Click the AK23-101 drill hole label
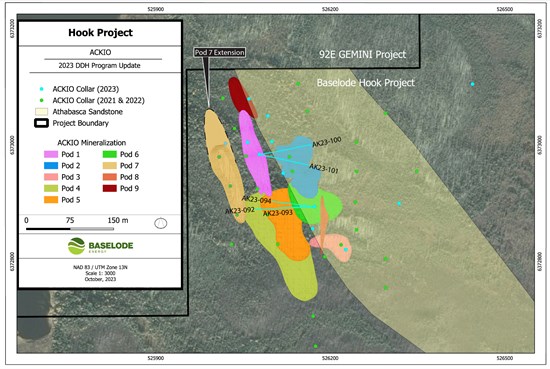Screen dimensions: 550x369 click(x=324, y=168)
